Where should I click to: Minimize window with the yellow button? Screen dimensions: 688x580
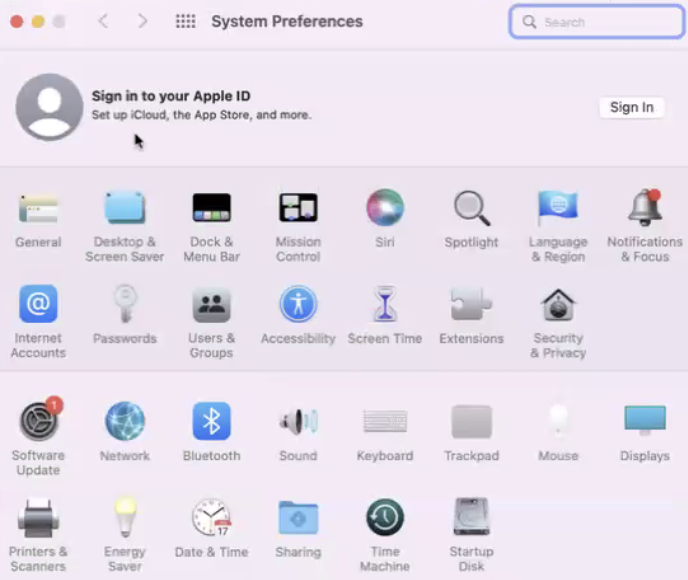[x=38, y=21]
